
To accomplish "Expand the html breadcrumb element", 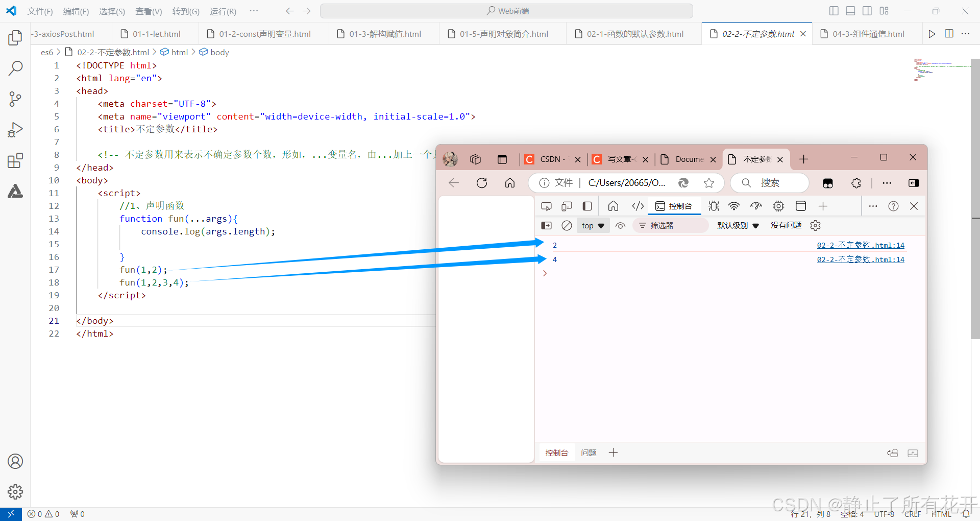I will pyautogui.click(x=174, y=52).
